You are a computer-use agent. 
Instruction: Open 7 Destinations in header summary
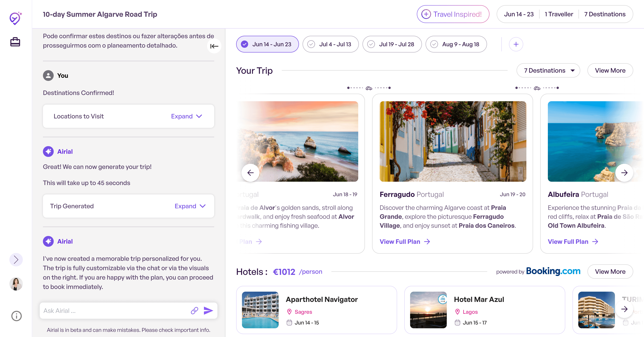tap(605, 14)
